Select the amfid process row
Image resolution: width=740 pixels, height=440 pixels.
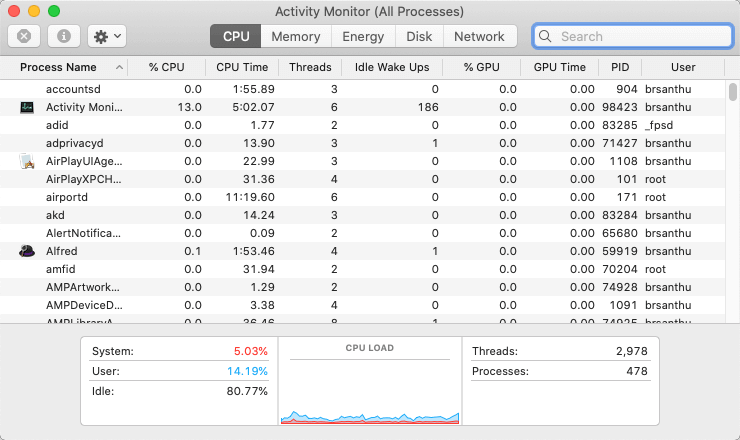pyautogui.click(x=362, y=269)
